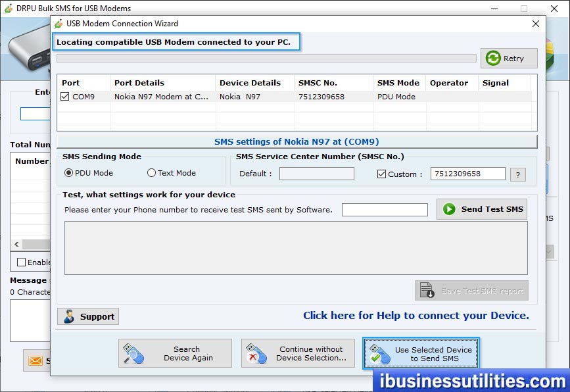Click the SMS Mode column header

(x=398, y=83)
